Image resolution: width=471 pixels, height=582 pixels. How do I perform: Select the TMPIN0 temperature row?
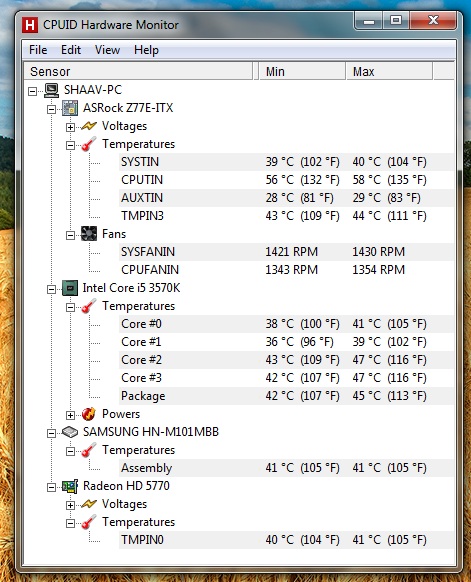click(286, 540)
